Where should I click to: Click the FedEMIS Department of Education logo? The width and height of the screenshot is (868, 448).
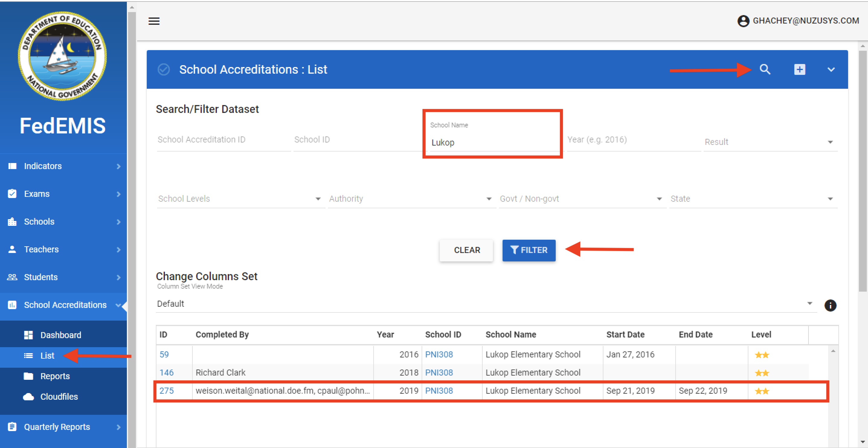coord(63,56)
